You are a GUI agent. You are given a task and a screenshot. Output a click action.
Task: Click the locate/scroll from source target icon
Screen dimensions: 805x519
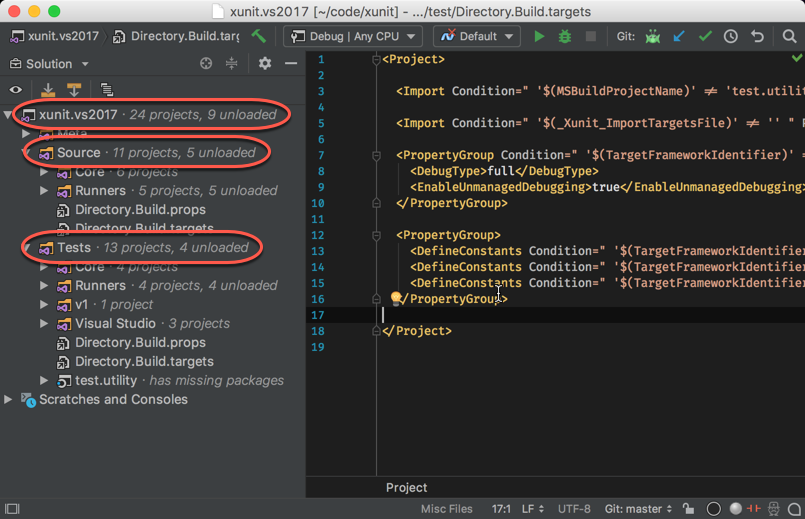206,63
